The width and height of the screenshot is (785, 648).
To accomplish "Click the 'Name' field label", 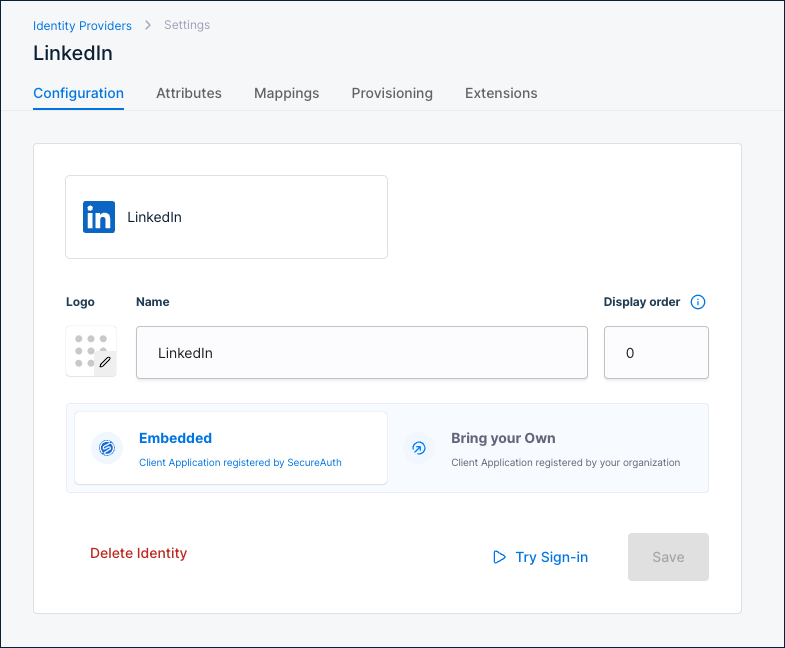I will tap(153, 302).
